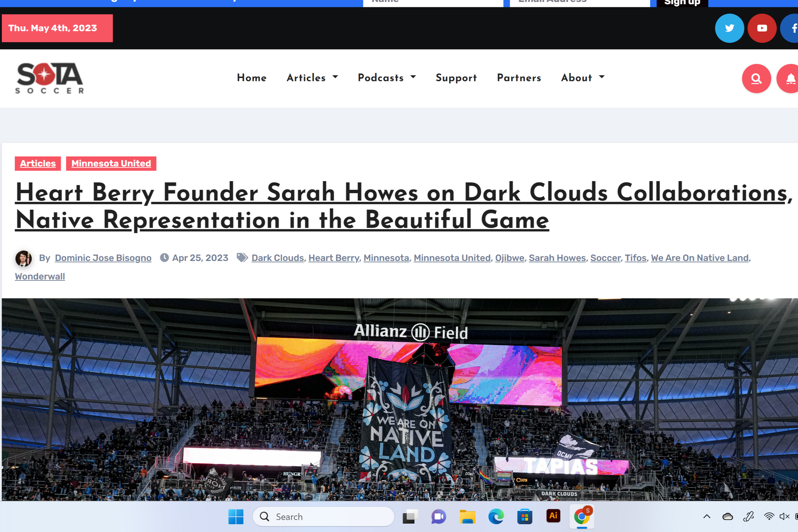Open the Facebook social link
Viewport: 798px width, 532px height.
pyautogui.click(x=790, y=28)
